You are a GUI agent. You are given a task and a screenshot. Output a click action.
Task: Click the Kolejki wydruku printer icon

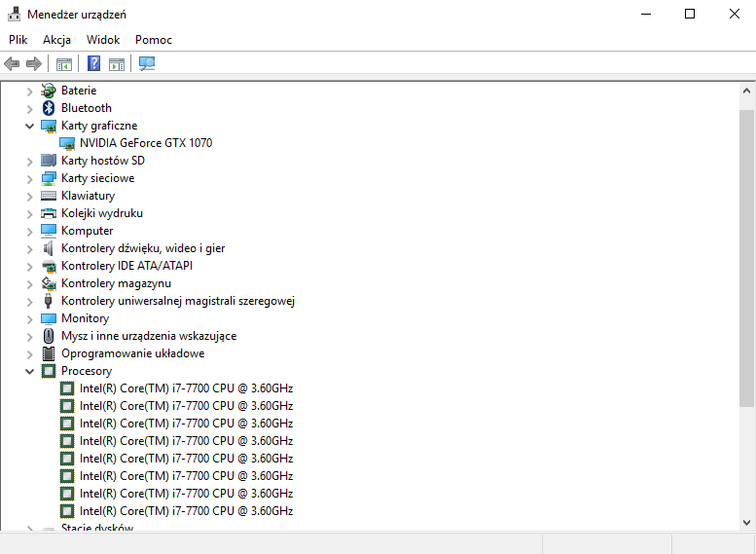click(x=49, y=213)
